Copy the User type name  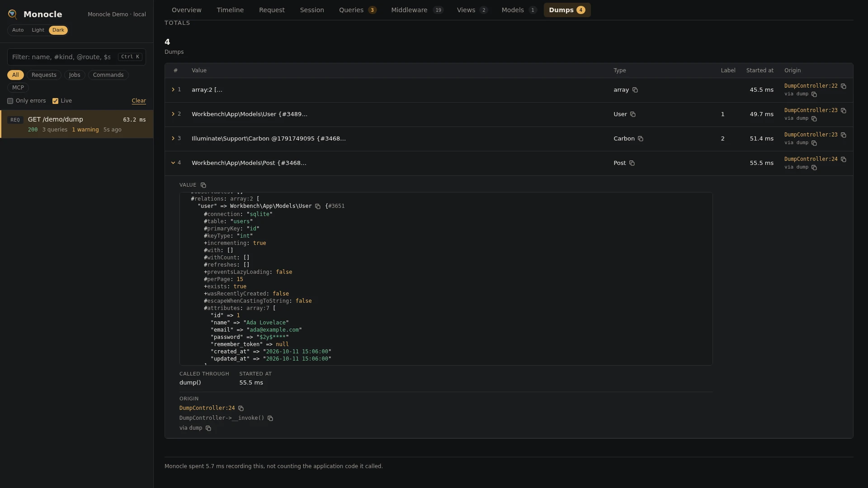click(633, 114)
